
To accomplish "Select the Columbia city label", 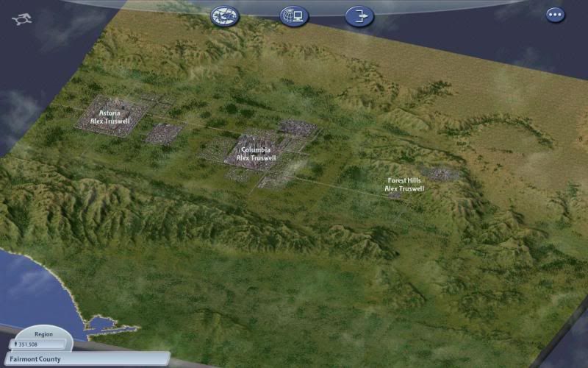I will coord(256,154).
